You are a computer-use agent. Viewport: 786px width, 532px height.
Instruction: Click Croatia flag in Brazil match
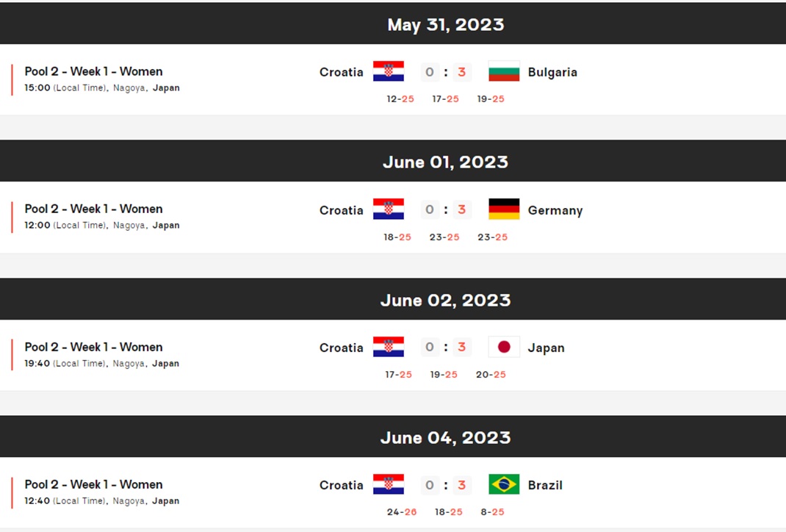pyautogui.click(x=388, y=484)
